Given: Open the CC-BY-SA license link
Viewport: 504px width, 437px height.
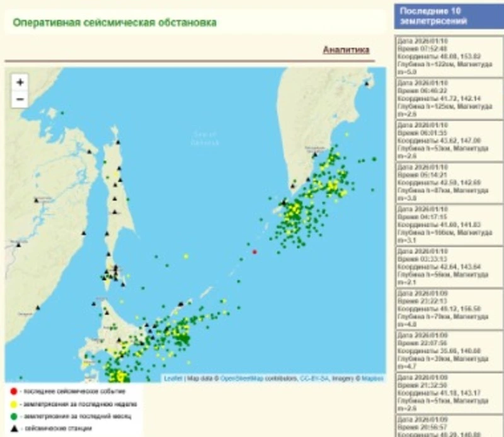Looking at the screenshot, I should click(312, 378).
